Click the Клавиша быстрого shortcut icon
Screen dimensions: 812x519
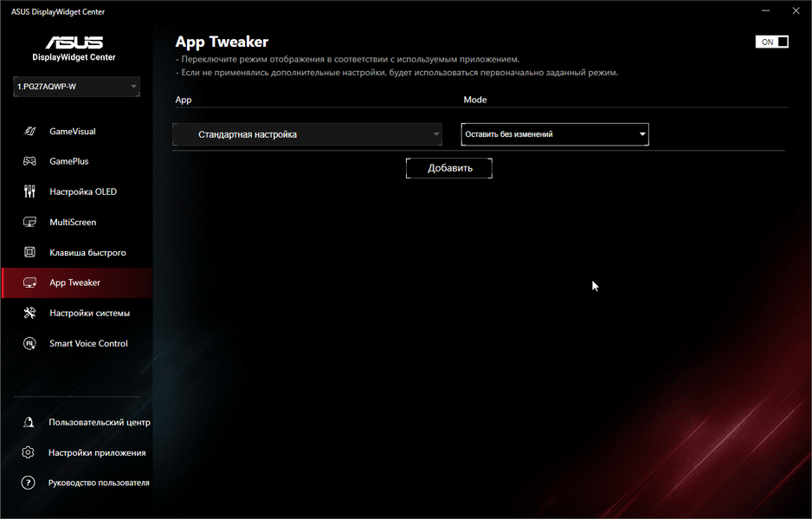click(29, 252)
